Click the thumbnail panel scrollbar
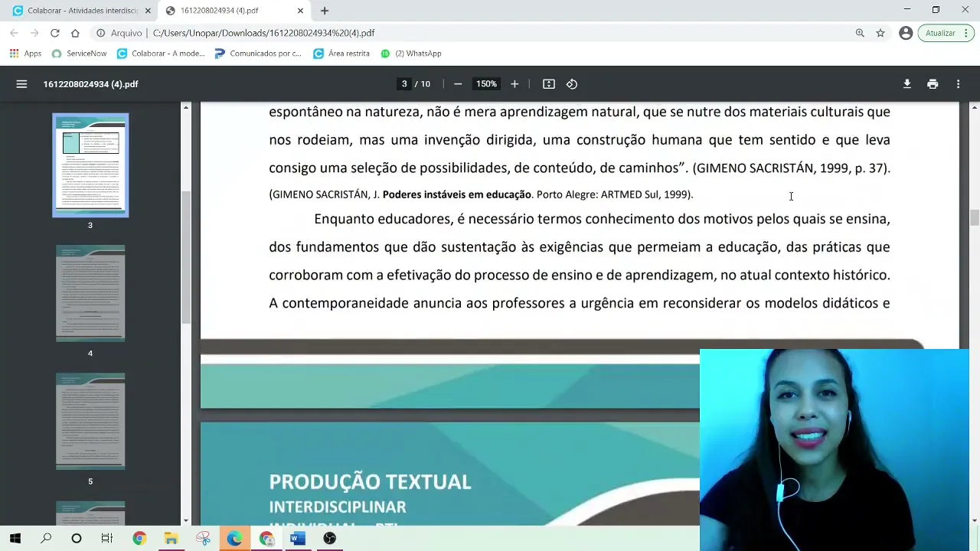Image resolution: width=980 pixels, height=551 pixels. (185, 257)
